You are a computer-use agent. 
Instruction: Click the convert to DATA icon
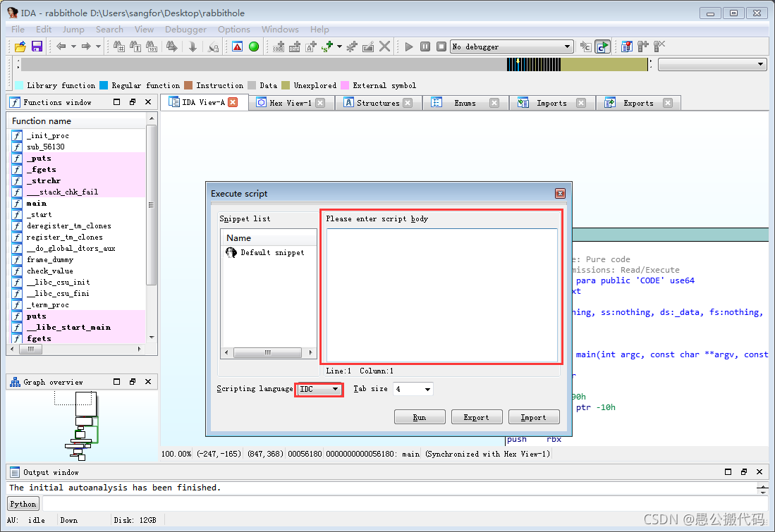coord(295,47)
